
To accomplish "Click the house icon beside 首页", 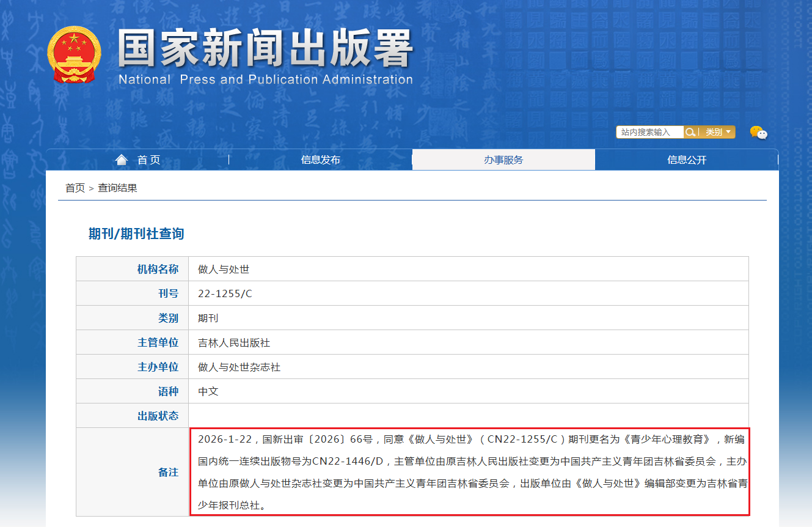I will (x=122, y=160).
